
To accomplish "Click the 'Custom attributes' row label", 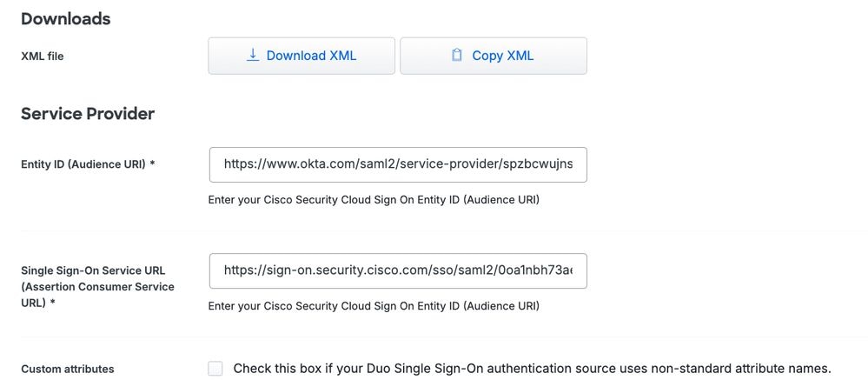I will click(67, 369).
